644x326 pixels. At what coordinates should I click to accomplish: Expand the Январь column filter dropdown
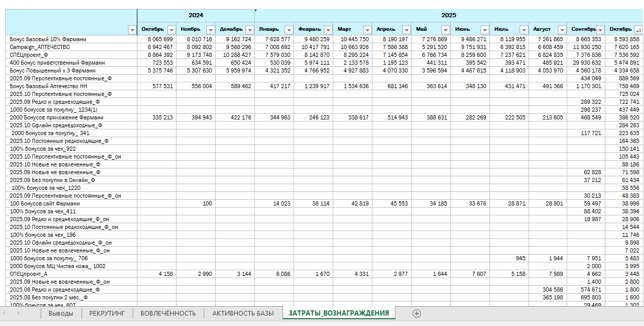[x=288, y=30]
